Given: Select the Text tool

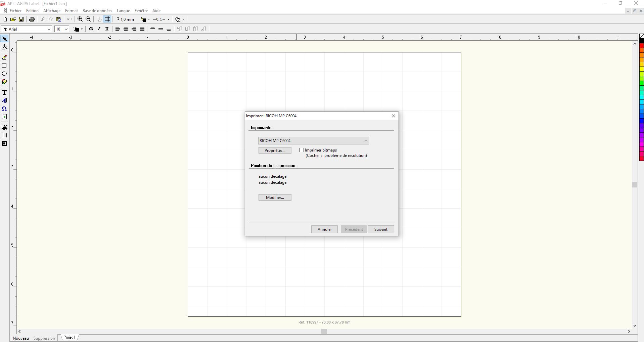Looking at the screenshot, I should (x=4, y=92).
